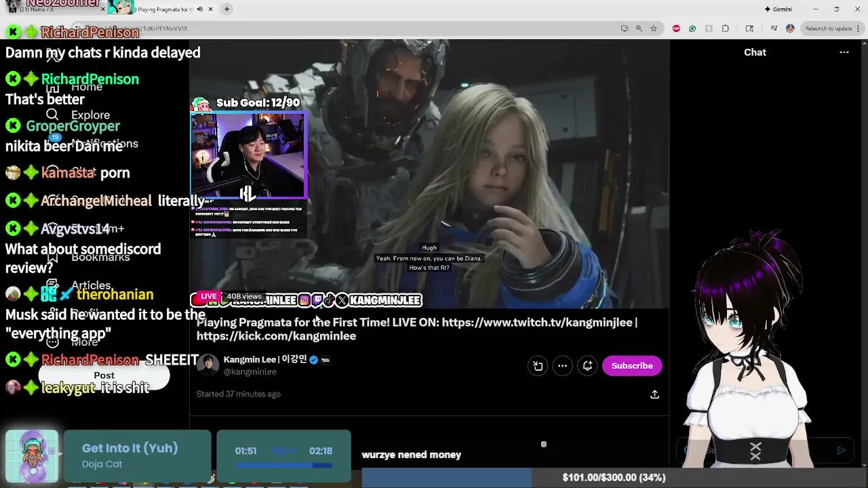This screenshot has height=488, width=868.
Task: Click the Post button in the X sidebar
Action: click(x=104, y=375)
